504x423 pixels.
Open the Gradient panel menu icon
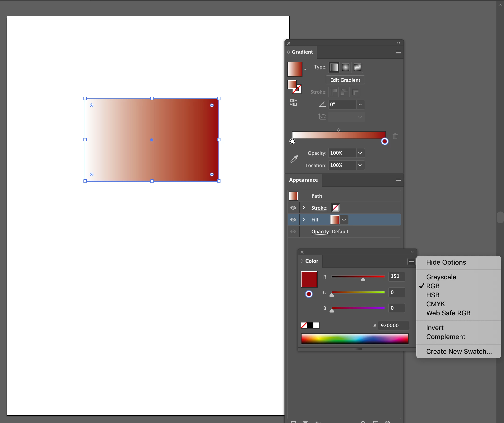tap(398, 52)
